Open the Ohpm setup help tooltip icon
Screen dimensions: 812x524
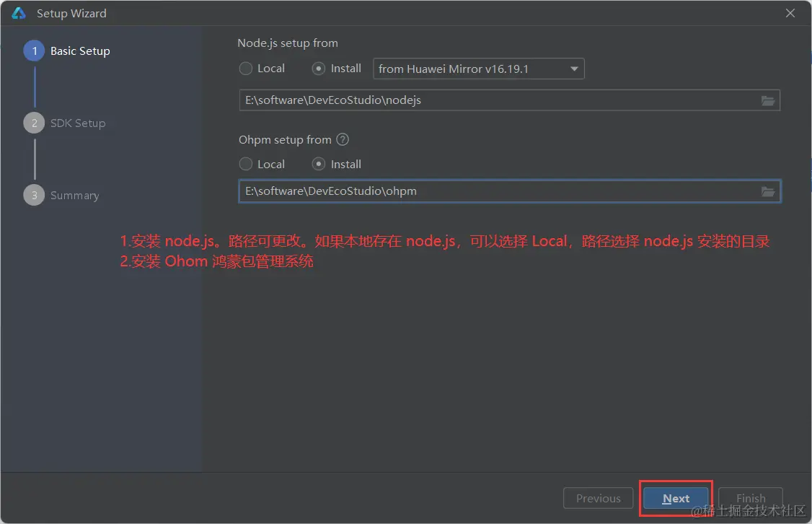point(343,139)
